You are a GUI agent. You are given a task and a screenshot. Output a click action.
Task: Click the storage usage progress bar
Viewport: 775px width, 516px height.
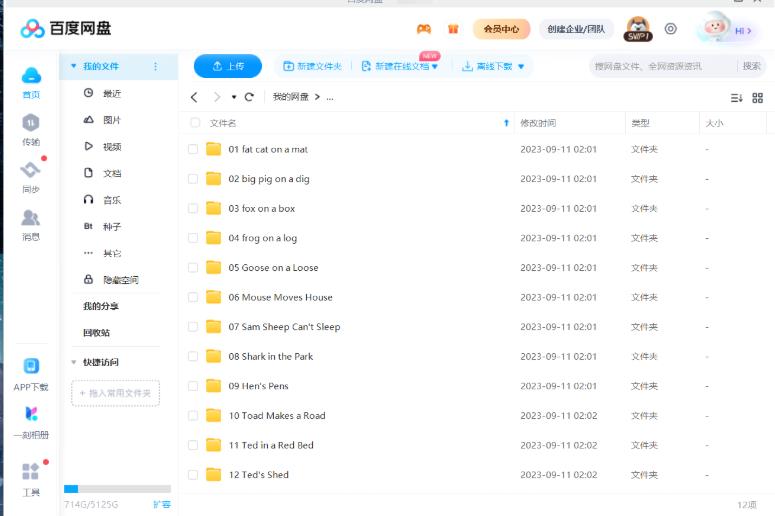117,489
